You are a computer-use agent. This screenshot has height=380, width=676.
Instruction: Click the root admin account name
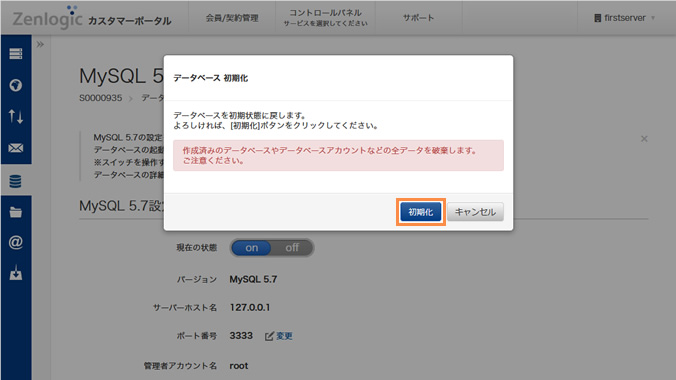click(x=238, y=366)
